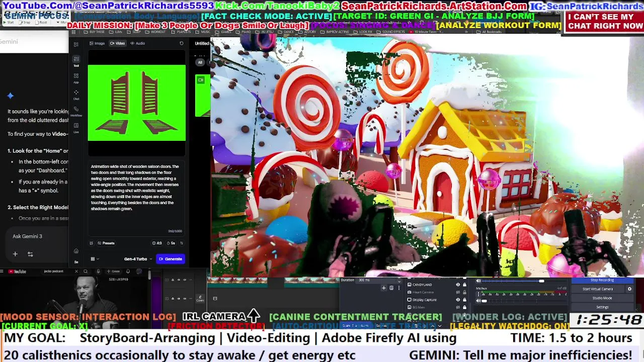Open the Tool panel in Runway sidebar
The image size is (644, 362).
pyautogui.click(x=76, y=61)
